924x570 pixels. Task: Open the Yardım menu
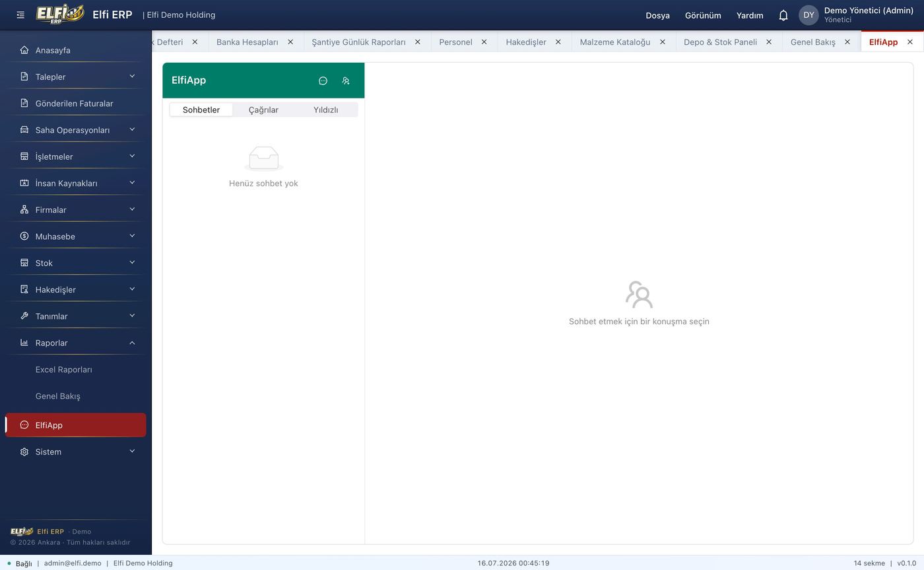point(750,15)
